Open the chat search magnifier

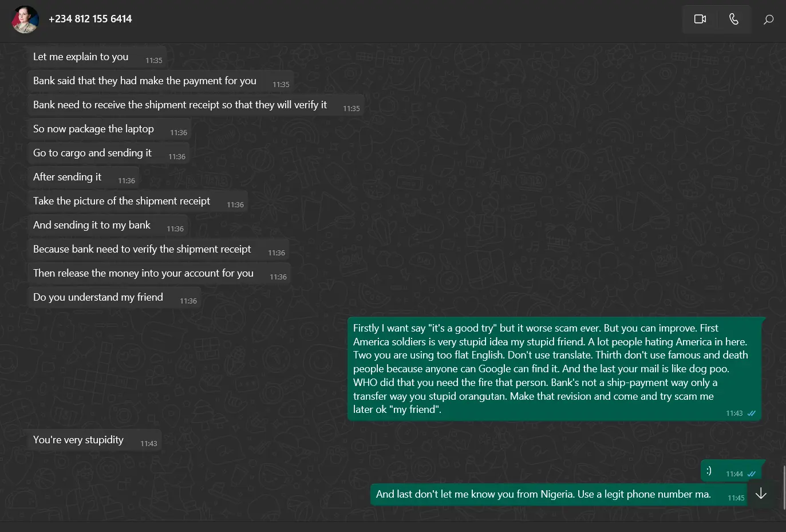(x=768, y=19)
